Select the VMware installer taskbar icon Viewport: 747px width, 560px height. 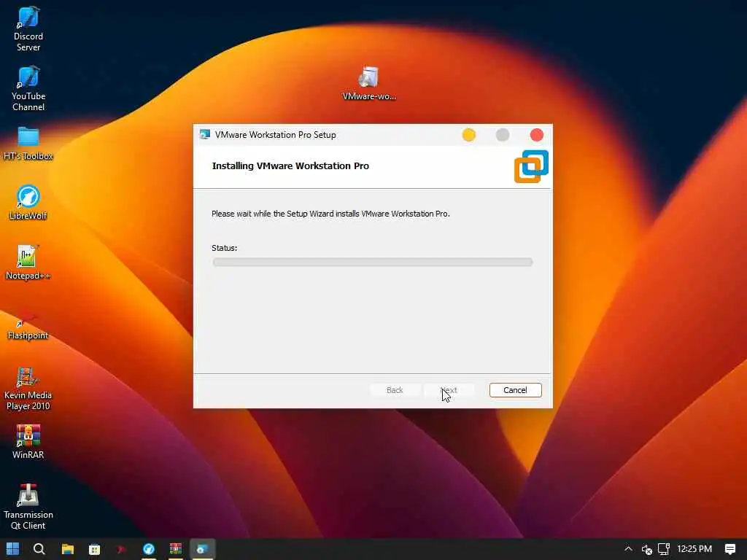tap(203, 549)
